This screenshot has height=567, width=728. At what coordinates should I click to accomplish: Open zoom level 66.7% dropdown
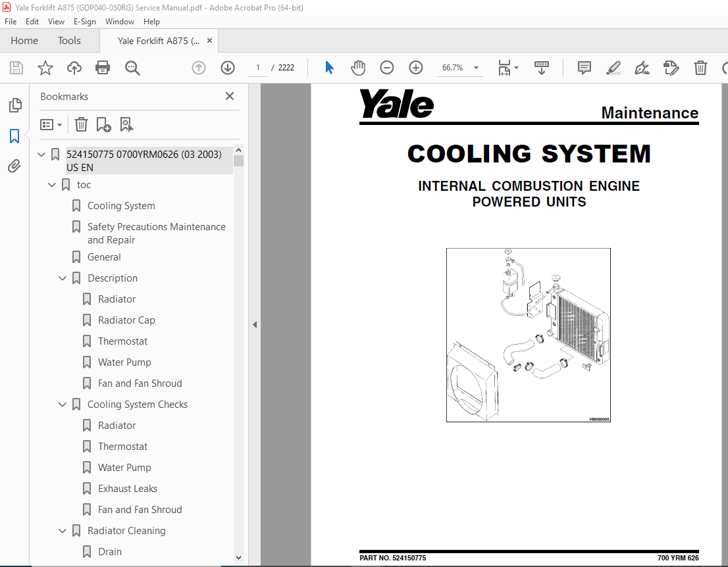[476, 68]
